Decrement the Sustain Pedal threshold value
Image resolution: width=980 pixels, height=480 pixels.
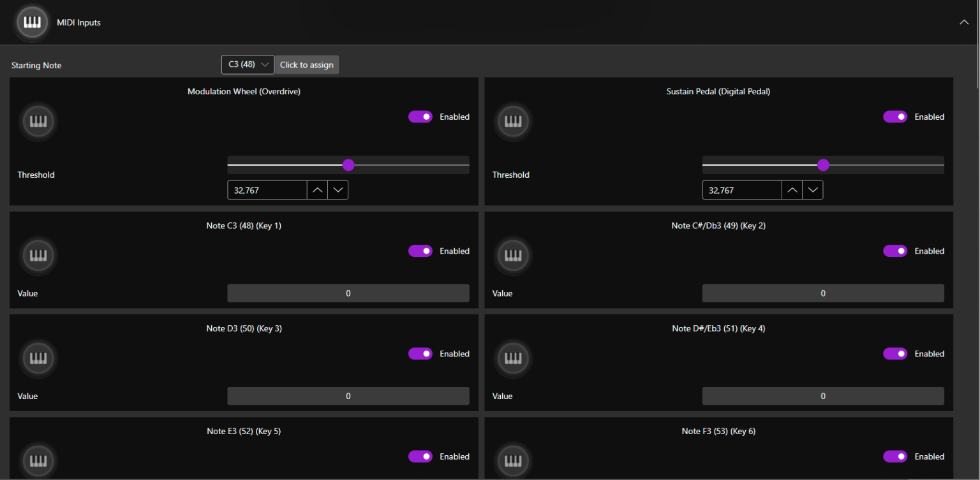tap(813, 189)
